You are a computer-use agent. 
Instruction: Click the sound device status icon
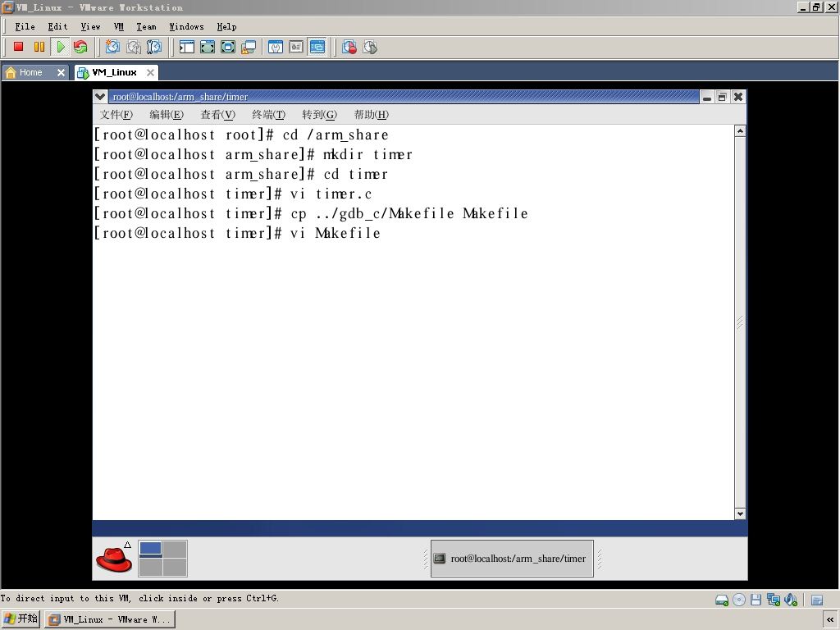click(791, 600)
